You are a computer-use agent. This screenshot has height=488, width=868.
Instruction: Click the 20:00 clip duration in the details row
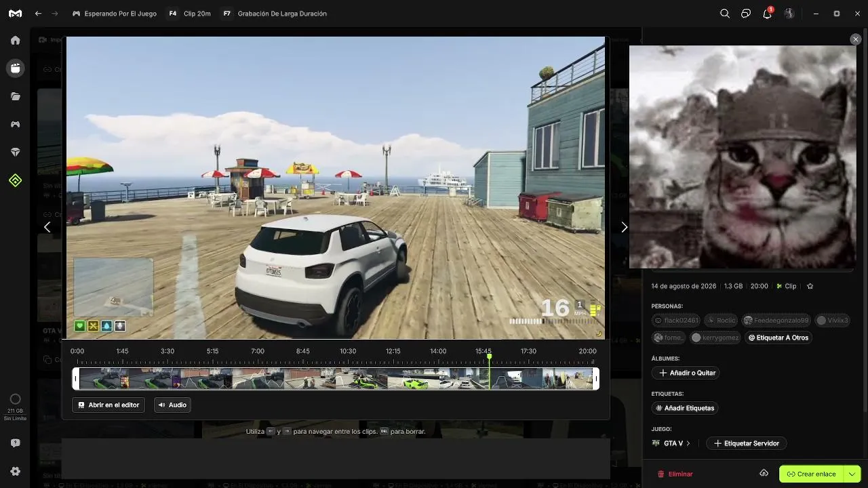coord(759,286)
